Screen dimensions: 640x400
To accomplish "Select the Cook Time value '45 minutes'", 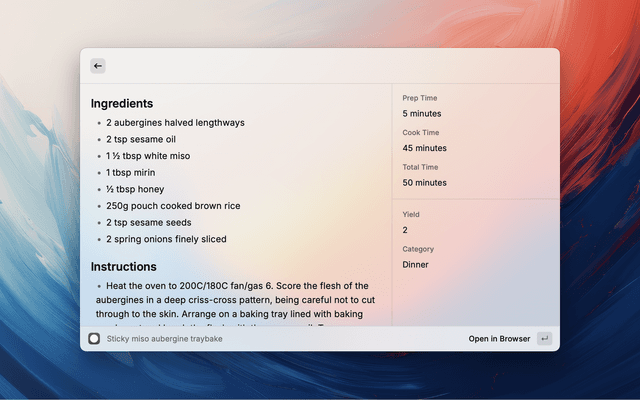I will pos(424,148).
